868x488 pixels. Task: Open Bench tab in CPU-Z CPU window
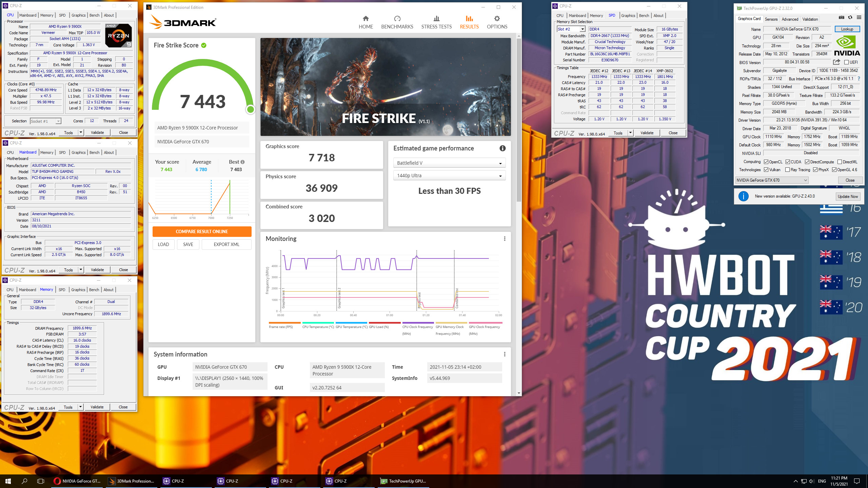tap(94, 15)
